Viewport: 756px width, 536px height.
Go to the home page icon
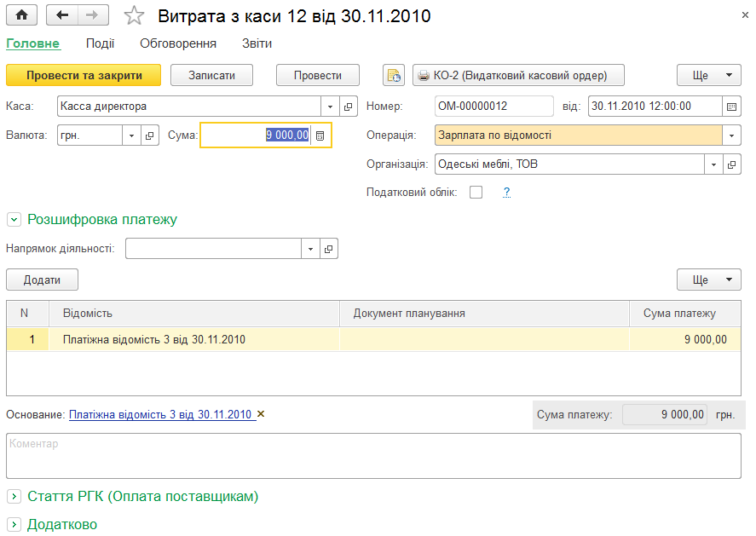pos(21,15)
